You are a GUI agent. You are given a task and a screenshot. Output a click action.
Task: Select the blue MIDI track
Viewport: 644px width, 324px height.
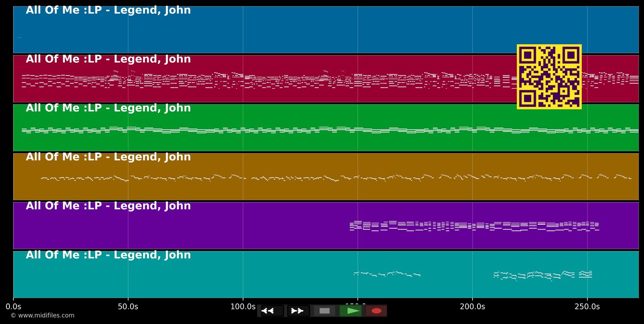[x=326, y=30]
